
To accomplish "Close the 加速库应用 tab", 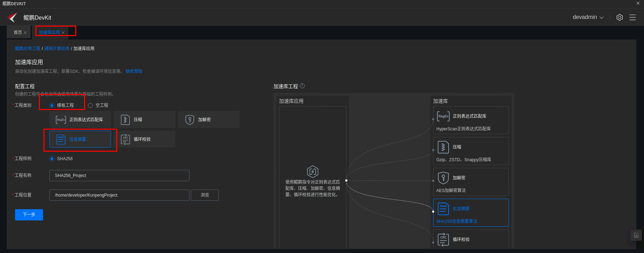I will [x=63, y=33].
